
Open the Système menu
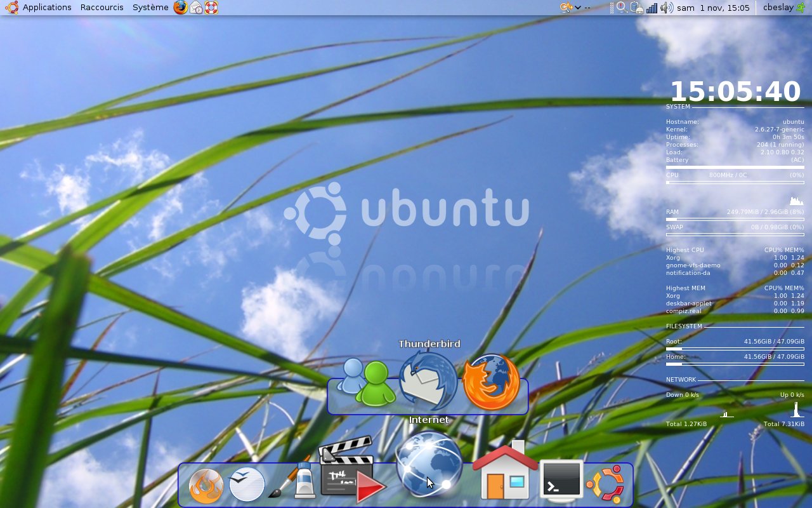click(150, 8)
